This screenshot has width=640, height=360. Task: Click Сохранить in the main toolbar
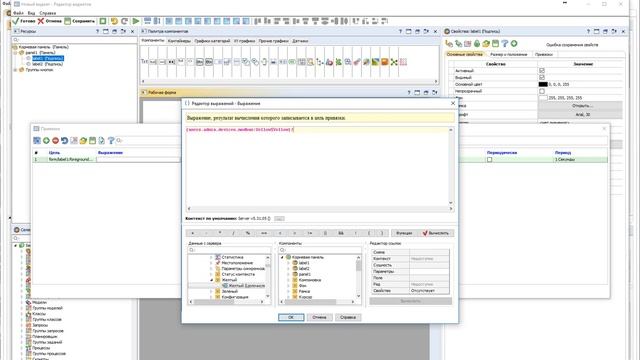pos(80,21)
